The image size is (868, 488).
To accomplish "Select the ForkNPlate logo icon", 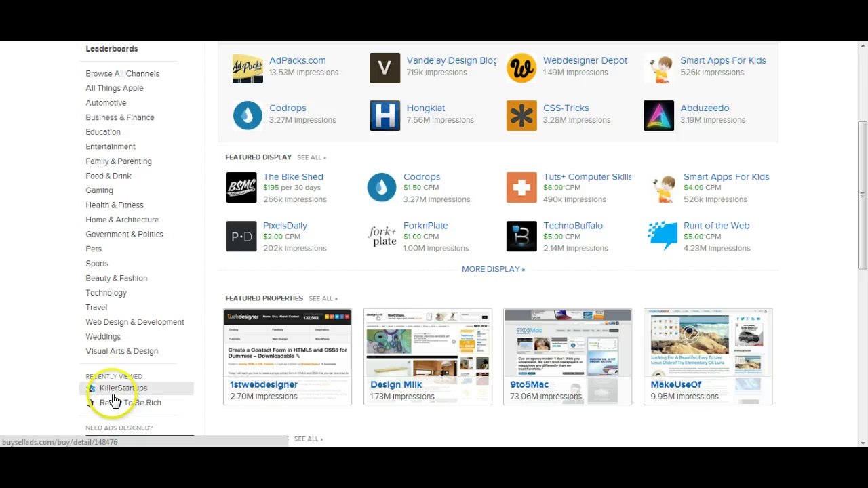I will (x=382, y=237).
